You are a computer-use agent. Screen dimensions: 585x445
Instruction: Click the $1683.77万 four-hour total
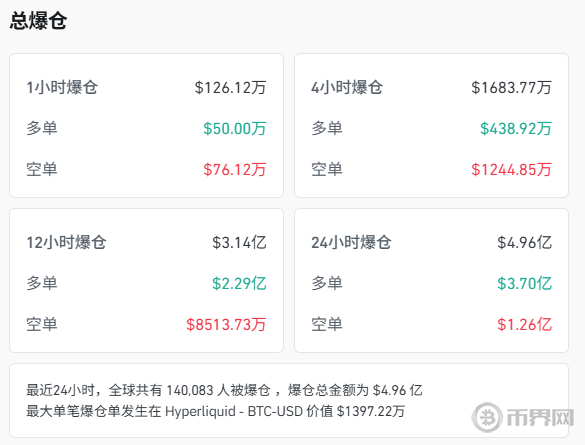tap(511, 88)
